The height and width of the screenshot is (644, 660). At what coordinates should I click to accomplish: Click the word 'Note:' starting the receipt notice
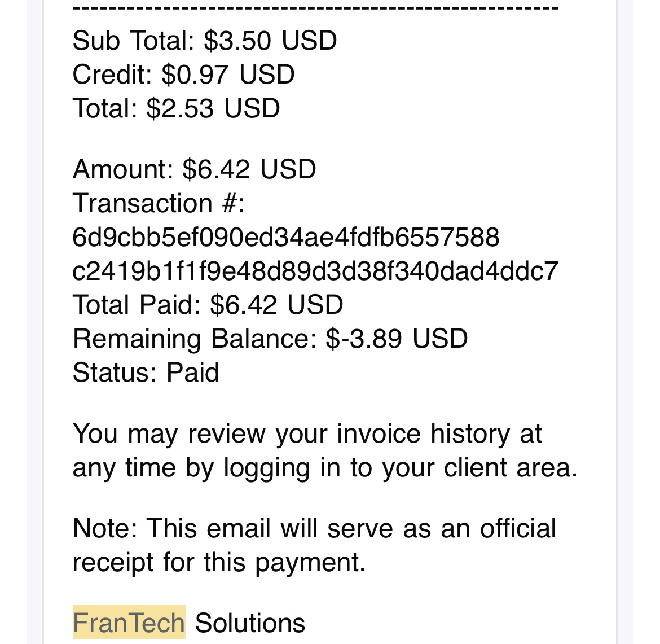click(105, 529)
